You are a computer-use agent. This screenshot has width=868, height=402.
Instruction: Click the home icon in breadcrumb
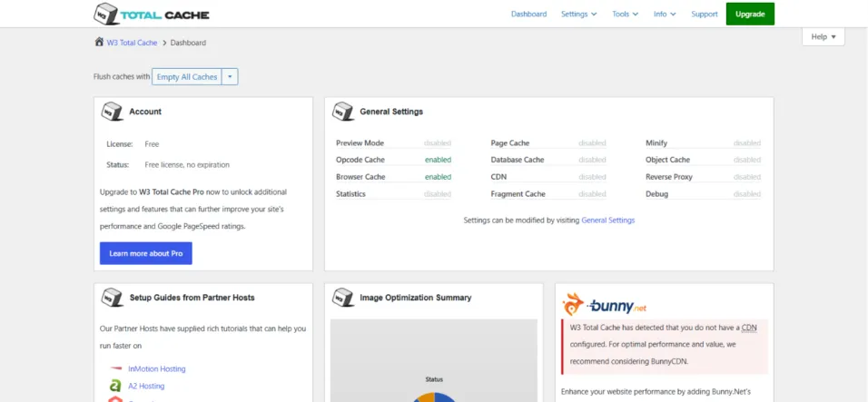(99, 42)
